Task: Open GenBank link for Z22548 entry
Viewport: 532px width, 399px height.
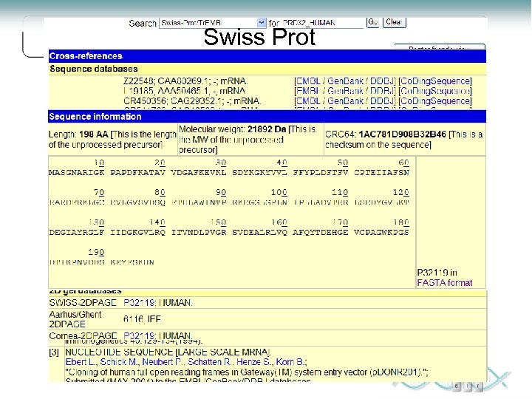Action: [x=345, y=81]
